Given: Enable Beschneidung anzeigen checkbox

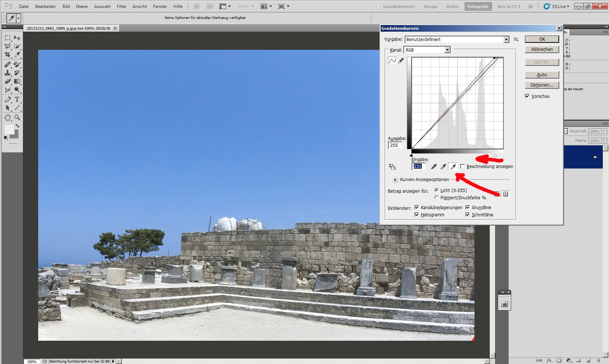Looking at the screenshot, I should point(462,166).
